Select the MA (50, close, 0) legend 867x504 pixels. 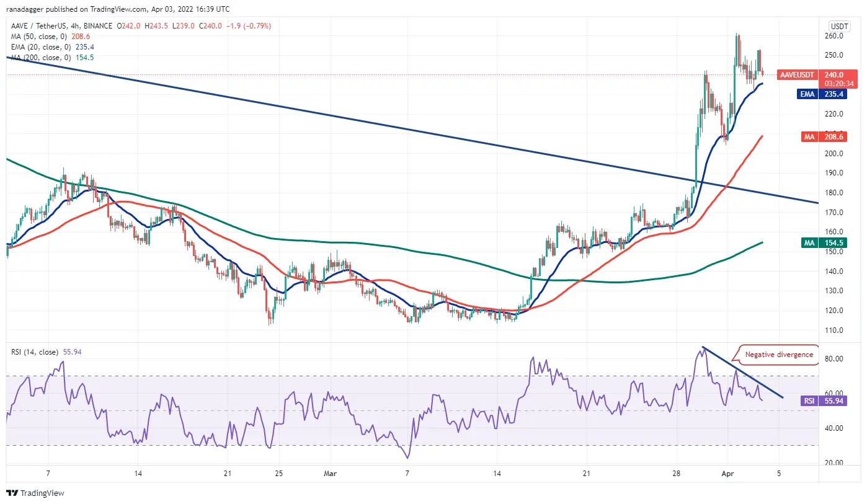(x=36, y=37)
